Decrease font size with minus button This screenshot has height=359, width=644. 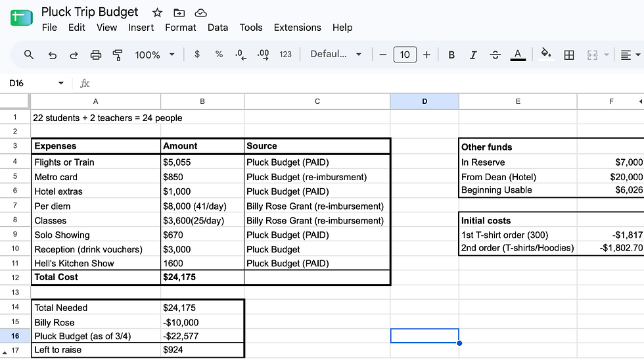pyautogui.click(x=382, y=55)
